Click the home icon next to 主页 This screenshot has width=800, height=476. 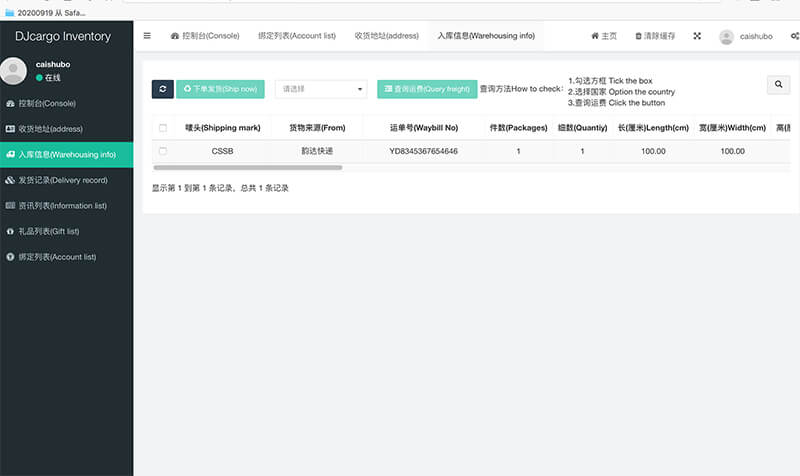(x=594, y=36)
